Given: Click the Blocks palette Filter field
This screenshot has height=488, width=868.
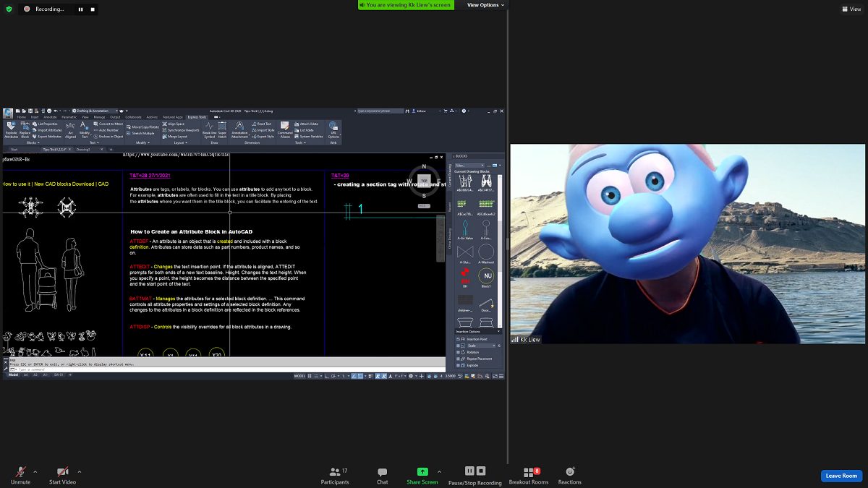Looking at the screenshot, I should tap(468, 165).
